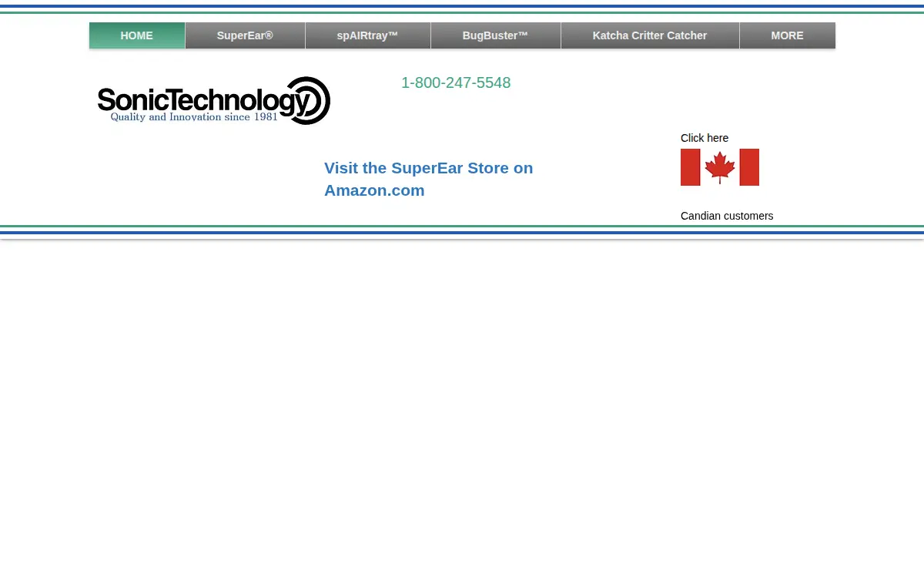The height and width of the screenshot is (578, 924).
Task: Go to the SuperEar® menu item
Action: coord(245,35)
